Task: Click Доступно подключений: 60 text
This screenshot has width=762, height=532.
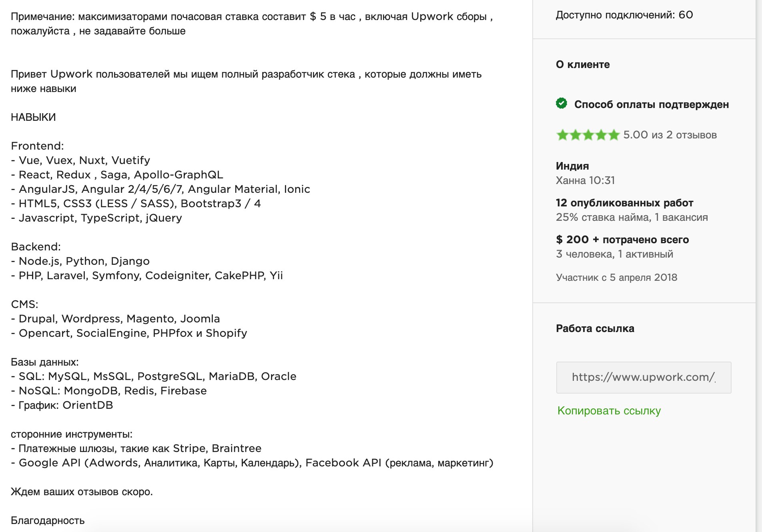Action: point(624,15)
